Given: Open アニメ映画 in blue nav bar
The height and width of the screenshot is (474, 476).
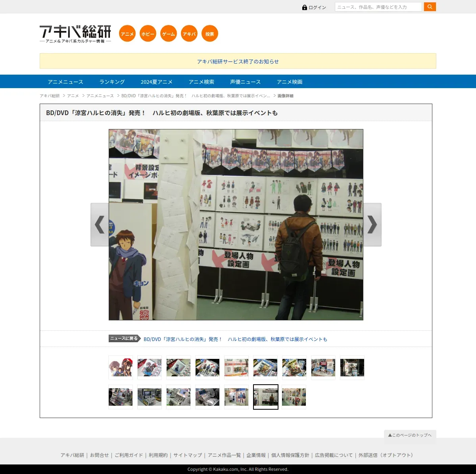Looking at the screenshot, I should click(290, 82).
